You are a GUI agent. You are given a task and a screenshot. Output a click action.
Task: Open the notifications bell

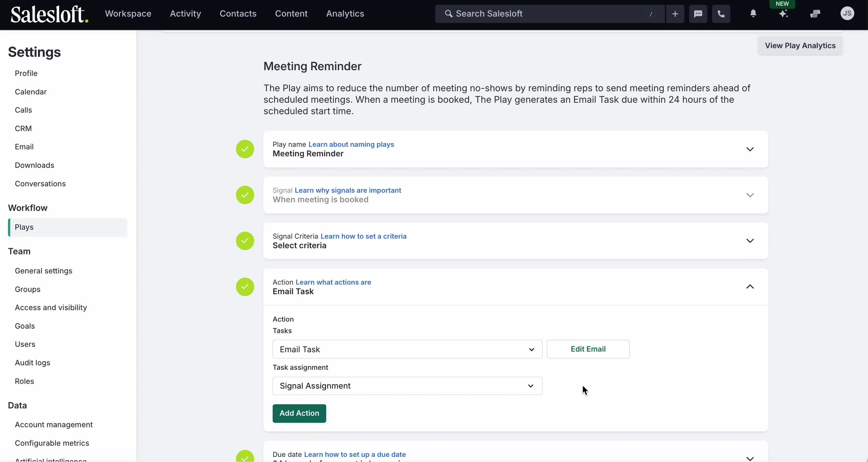(753, 13)
